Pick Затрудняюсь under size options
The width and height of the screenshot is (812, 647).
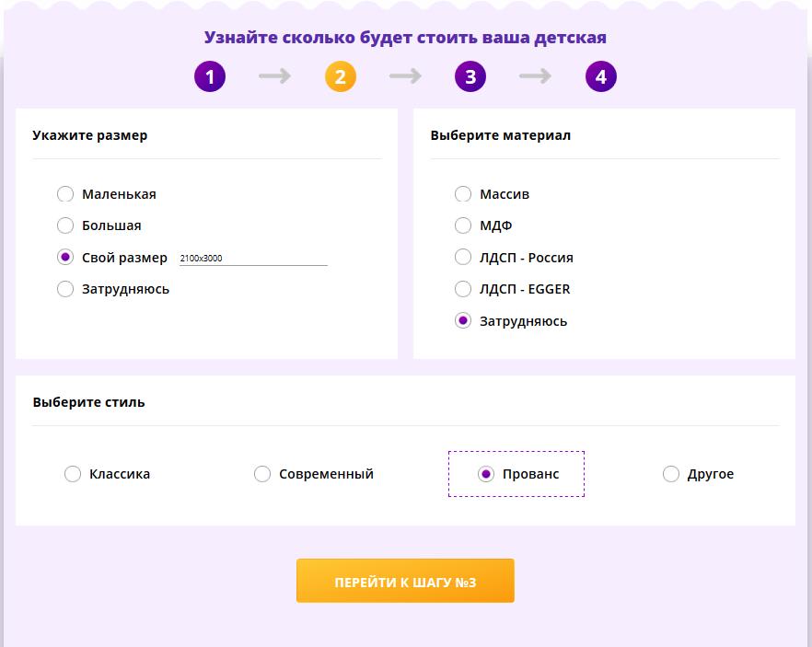(65, 289)
